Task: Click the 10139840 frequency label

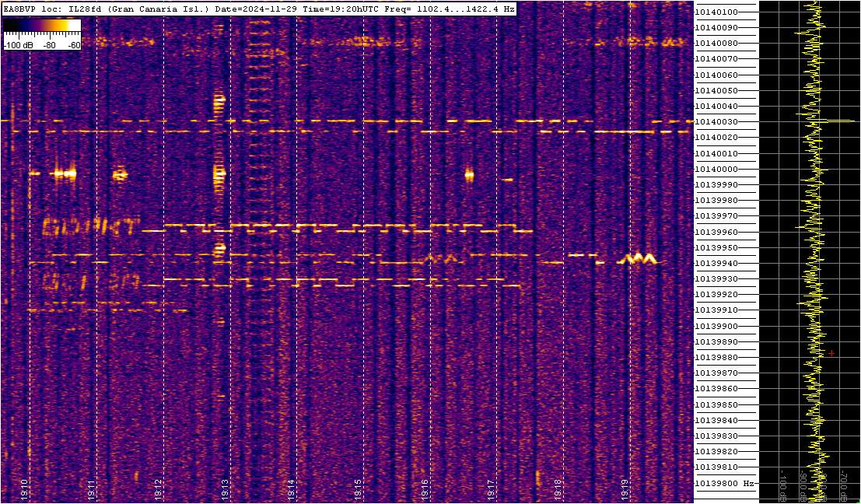Action: pos(716,421)
